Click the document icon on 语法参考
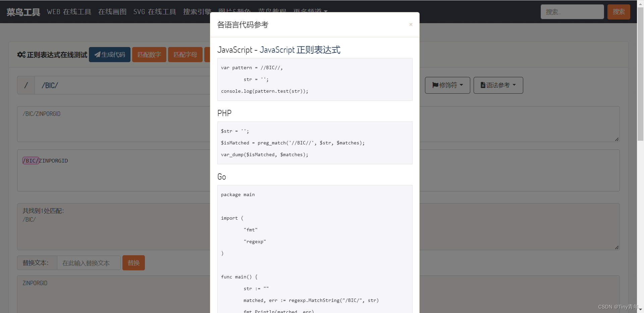 (x=483, y=85)
